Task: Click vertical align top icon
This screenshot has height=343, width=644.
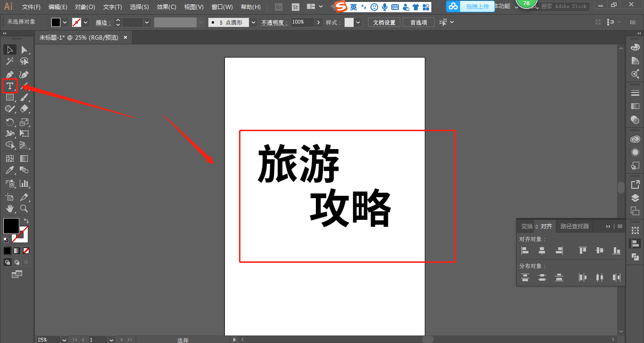Action: pyautogui.click(x=583, y=251)
